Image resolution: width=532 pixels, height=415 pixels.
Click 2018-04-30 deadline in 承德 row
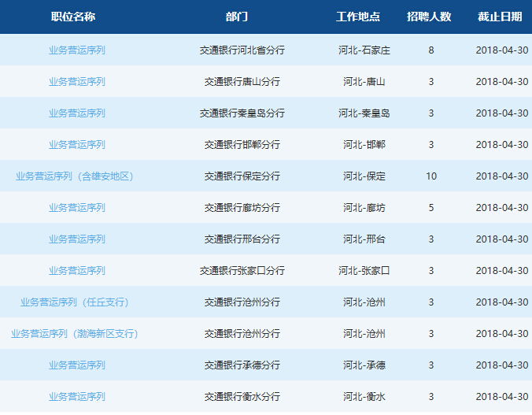(502, 365)
